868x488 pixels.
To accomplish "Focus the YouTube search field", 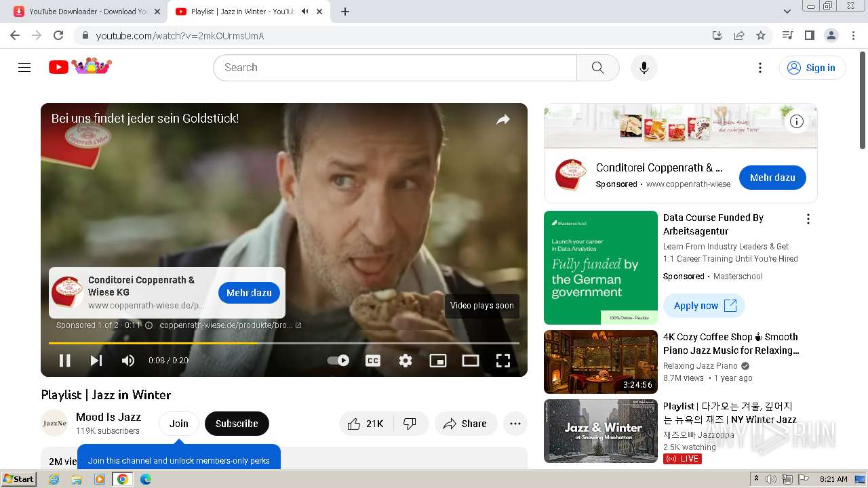I will click(395, 67).
